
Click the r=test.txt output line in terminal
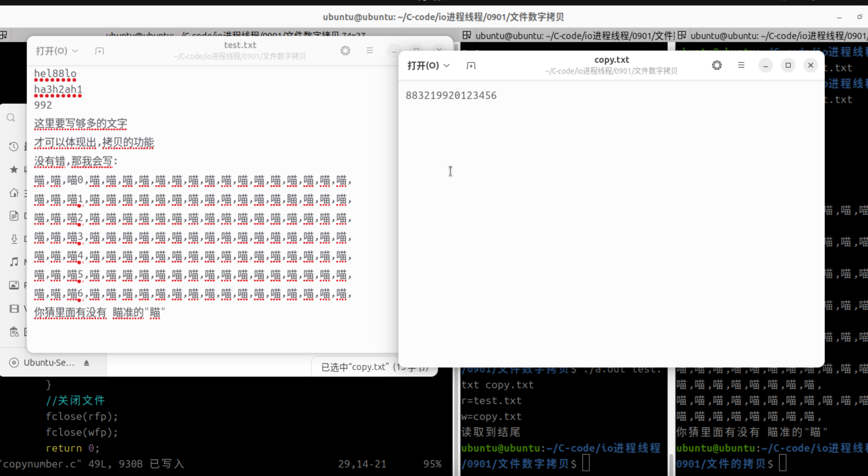tap(491, 400)
